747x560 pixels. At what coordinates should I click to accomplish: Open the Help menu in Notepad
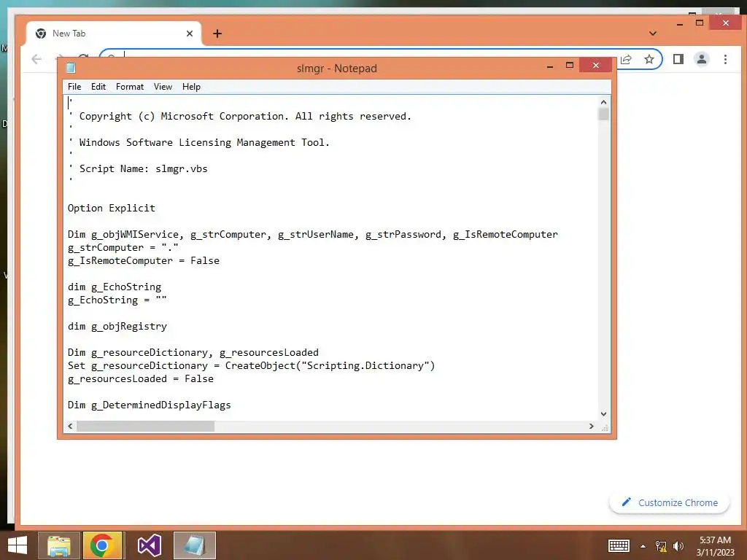191,87
